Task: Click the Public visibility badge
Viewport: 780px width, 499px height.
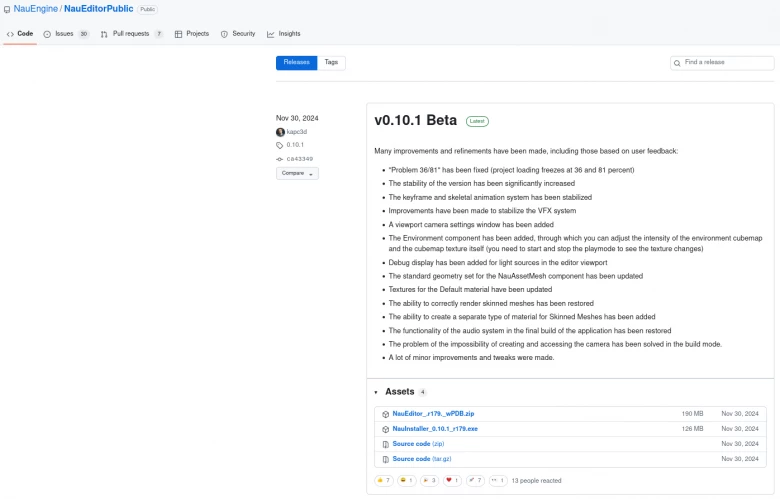Action: (x=147, y=9)
